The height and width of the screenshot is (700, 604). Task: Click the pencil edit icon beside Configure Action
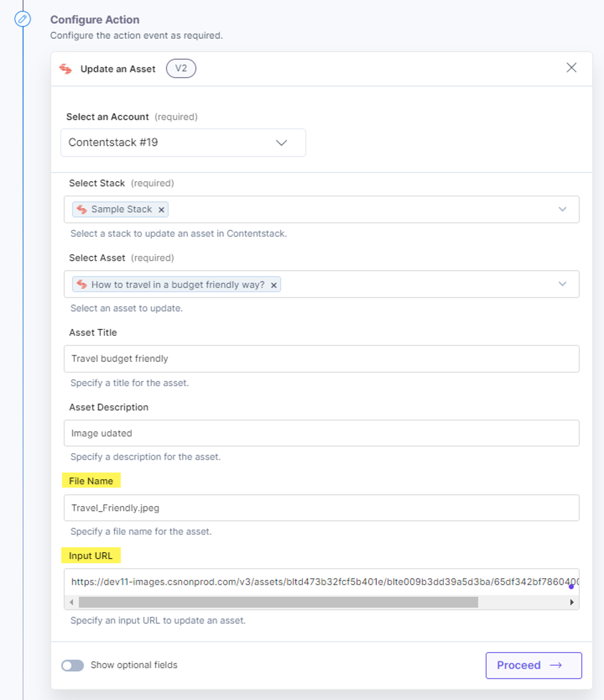(x=23, y=19)
